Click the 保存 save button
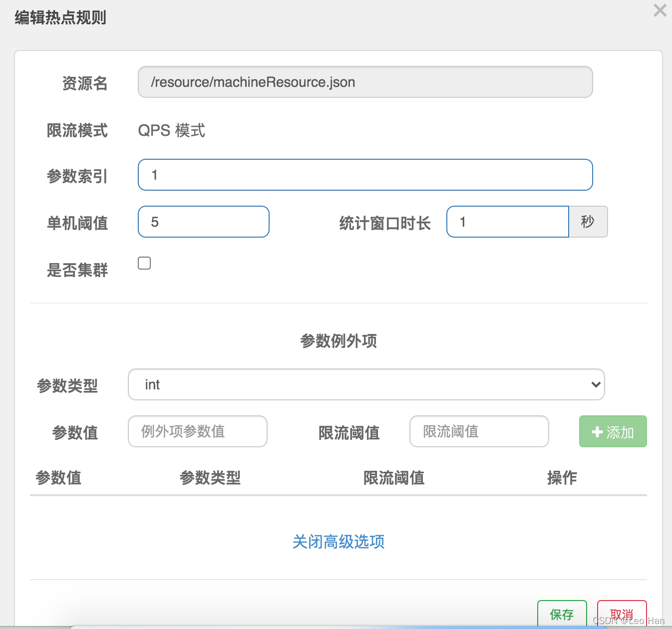The height and width of the screenshot is (629, 672). click(x=562, y=614)
